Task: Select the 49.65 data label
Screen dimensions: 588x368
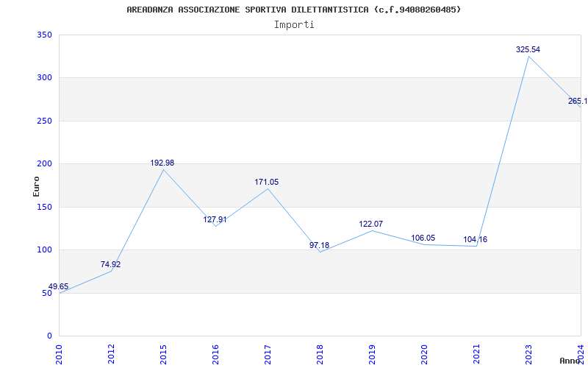Action: 59,286
